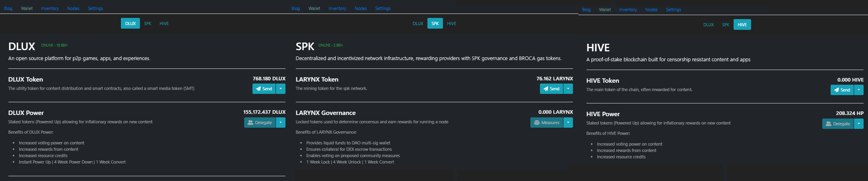Open Nodes in the SPK view's top navigation
868x181 pixels.
tap(361, 8)
